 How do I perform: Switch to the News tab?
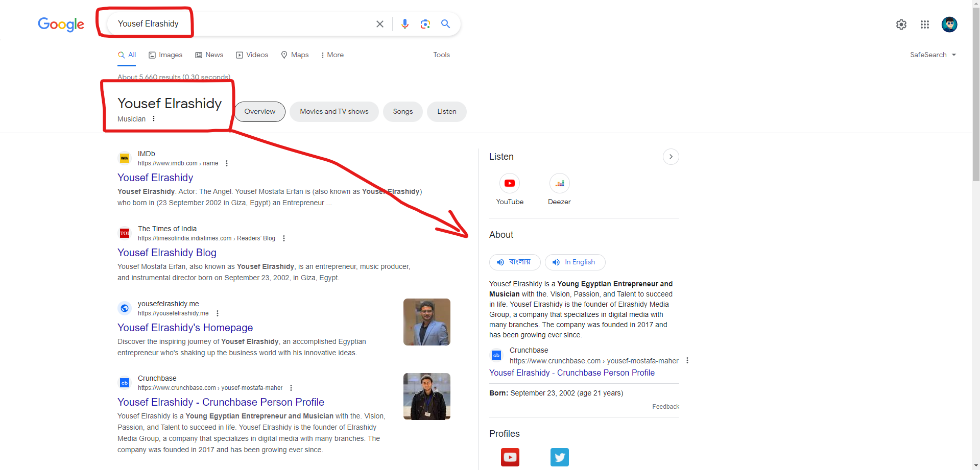(x=209, y=55)
